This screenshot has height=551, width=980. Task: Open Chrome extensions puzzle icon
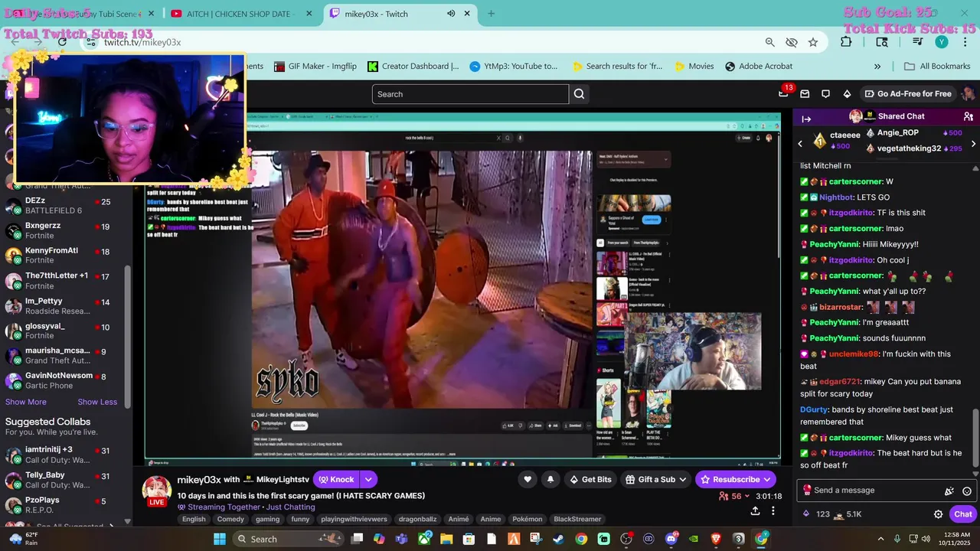pos(846,42)
